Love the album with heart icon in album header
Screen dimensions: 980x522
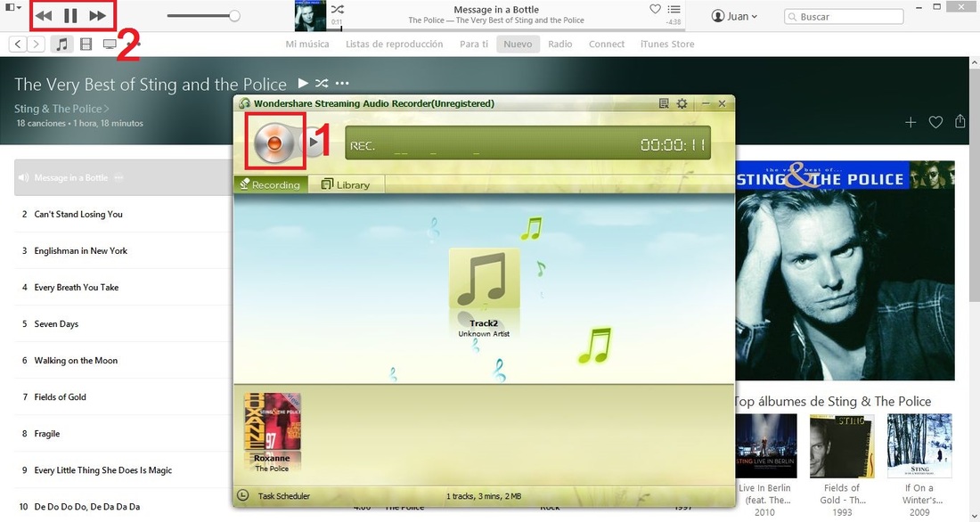click(x=935, y=123)
